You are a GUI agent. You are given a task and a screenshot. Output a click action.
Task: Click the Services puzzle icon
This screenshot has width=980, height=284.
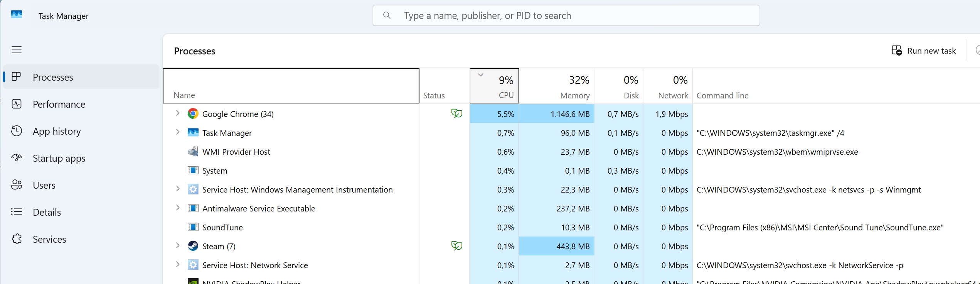pyautogui.click(x=17, y=239)
